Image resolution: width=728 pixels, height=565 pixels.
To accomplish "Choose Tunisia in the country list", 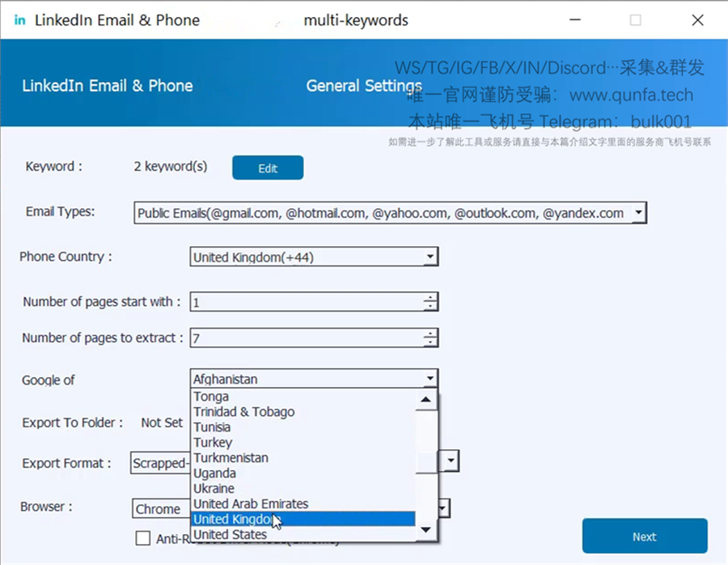I will (303, 427).
